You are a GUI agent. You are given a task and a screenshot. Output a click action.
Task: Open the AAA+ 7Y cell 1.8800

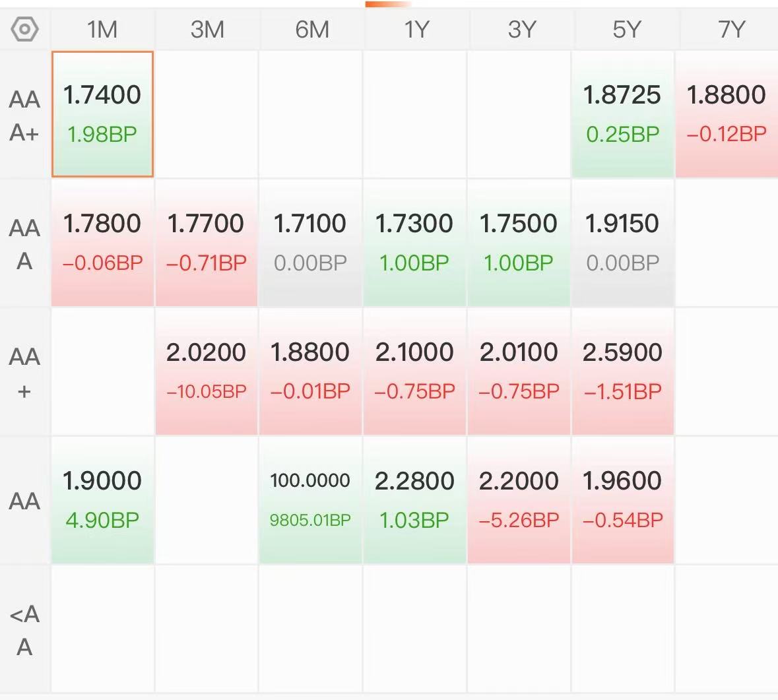[x=727, y=113]
